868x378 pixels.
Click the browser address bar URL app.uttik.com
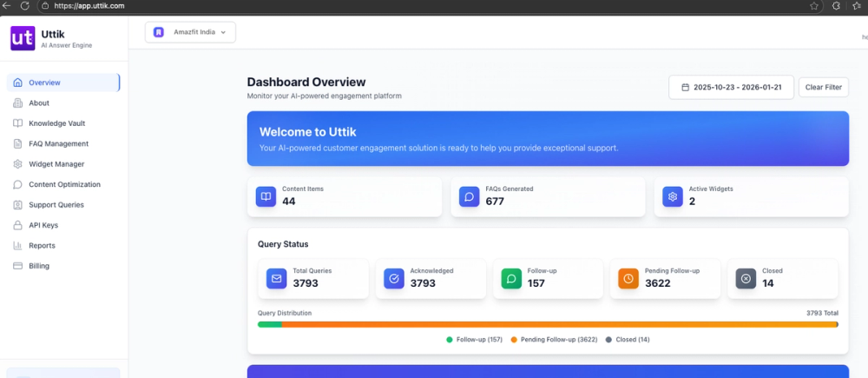[89, 5]
